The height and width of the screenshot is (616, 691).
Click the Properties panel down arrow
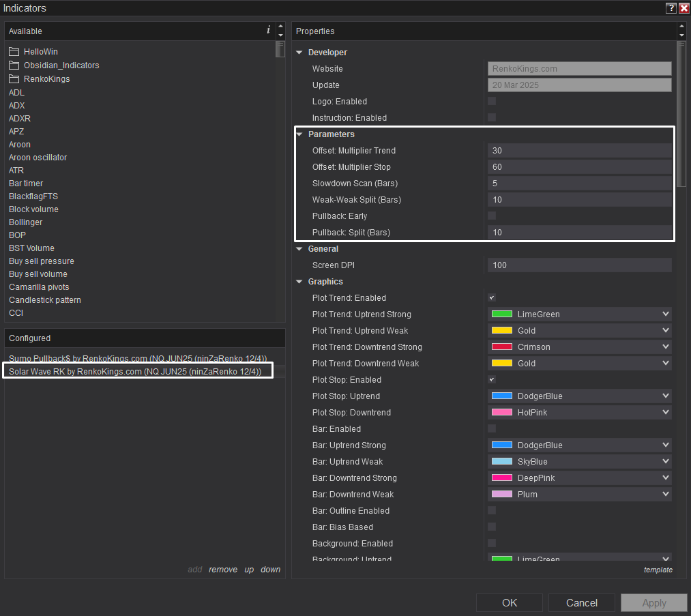[681, 35]
